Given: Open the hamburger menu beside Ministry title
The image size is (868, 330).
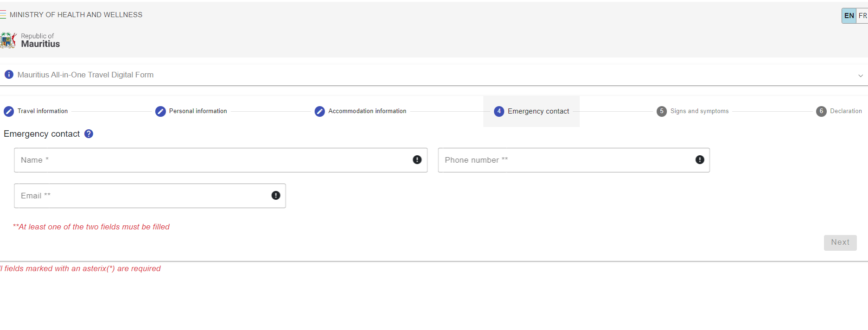Looking at the screenshot, I should point(3,15).
